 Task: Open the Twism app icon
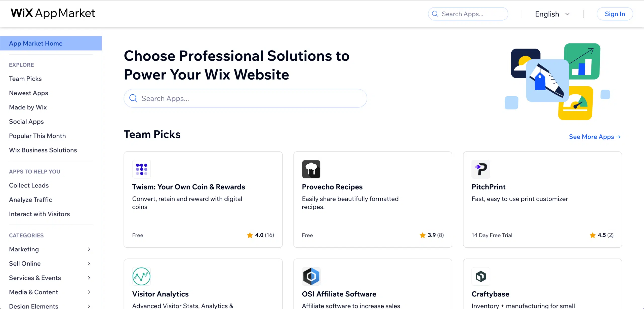tap(141, 169)
